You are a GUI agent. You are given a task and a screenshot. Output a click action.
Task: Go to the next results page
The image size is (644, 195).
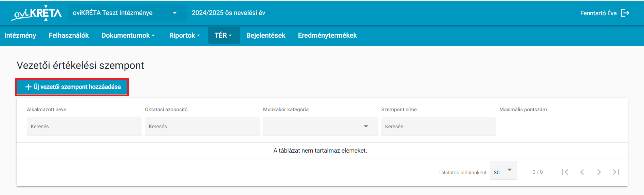(x=599, y=172)
